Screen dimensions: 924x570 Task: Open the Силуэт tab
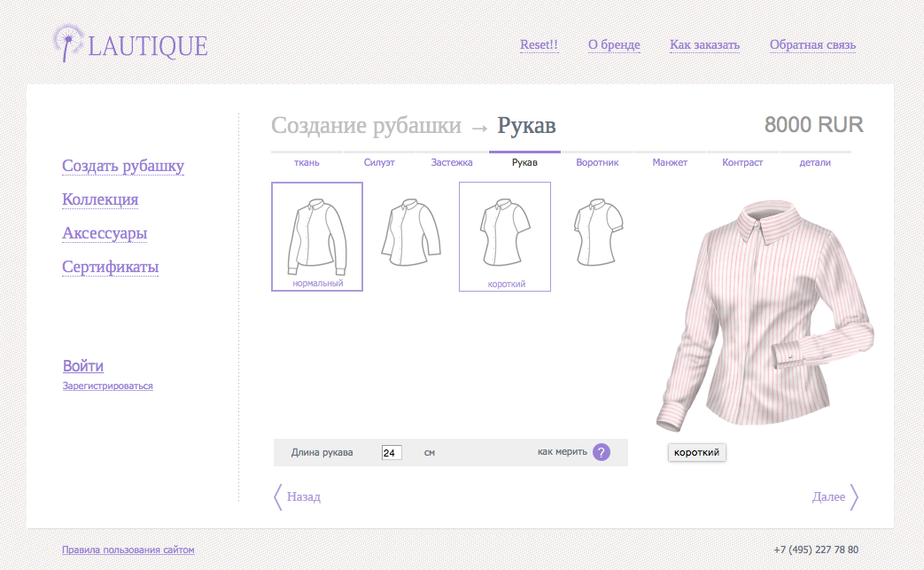[379, 162]
